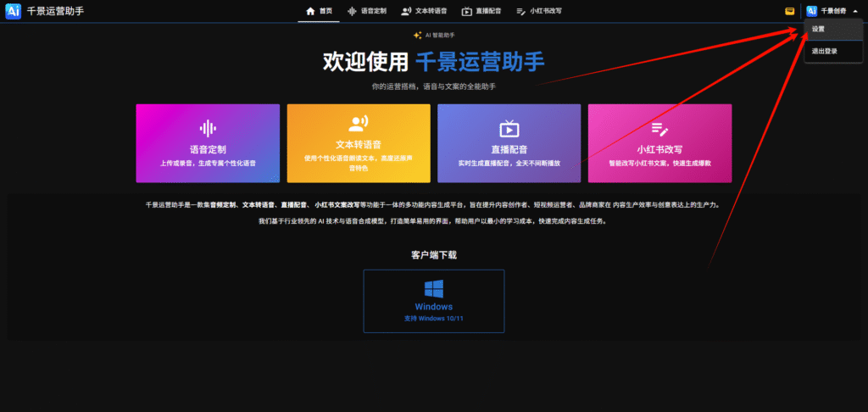Click the speaking-person icon on the 文本转语音 card
This screenshot has width=868, height=412.
pyautogui.click(x=359, y=124)
